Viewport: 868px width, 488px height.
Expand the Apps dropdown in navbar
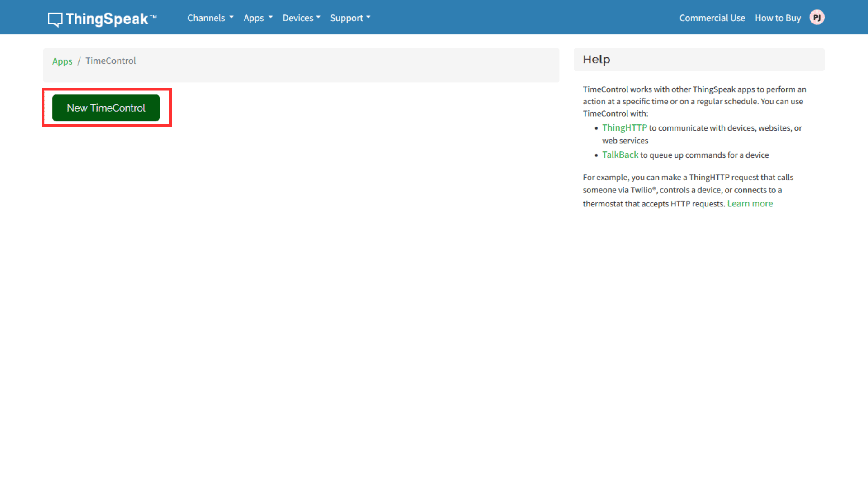tap(258, 18)
